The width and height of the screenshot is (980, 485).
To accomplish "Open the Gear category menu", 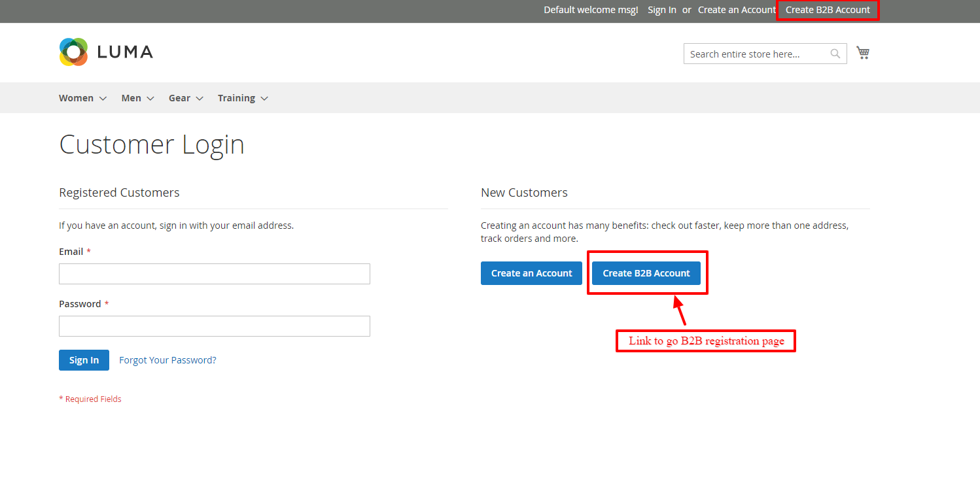I will (x=179, y=98).
